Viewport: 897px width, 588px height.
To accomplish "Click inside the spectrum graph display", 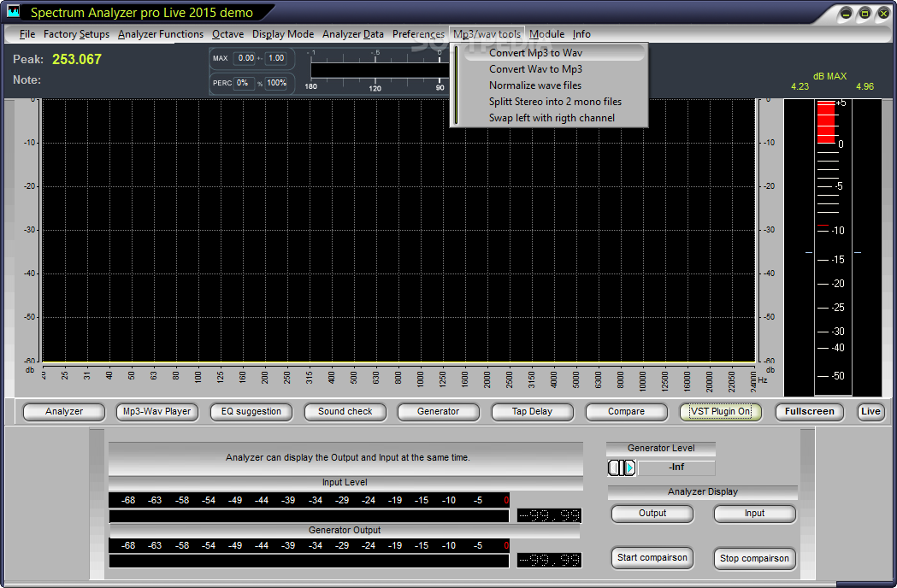I will (398, 231).
